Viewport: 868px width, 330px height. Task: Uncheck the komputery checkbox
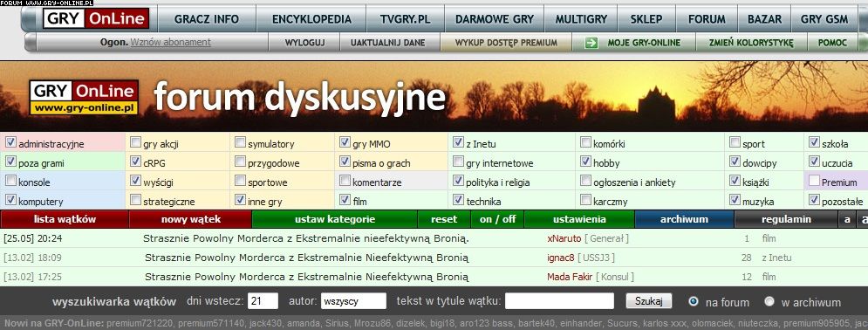pos(10,200)
